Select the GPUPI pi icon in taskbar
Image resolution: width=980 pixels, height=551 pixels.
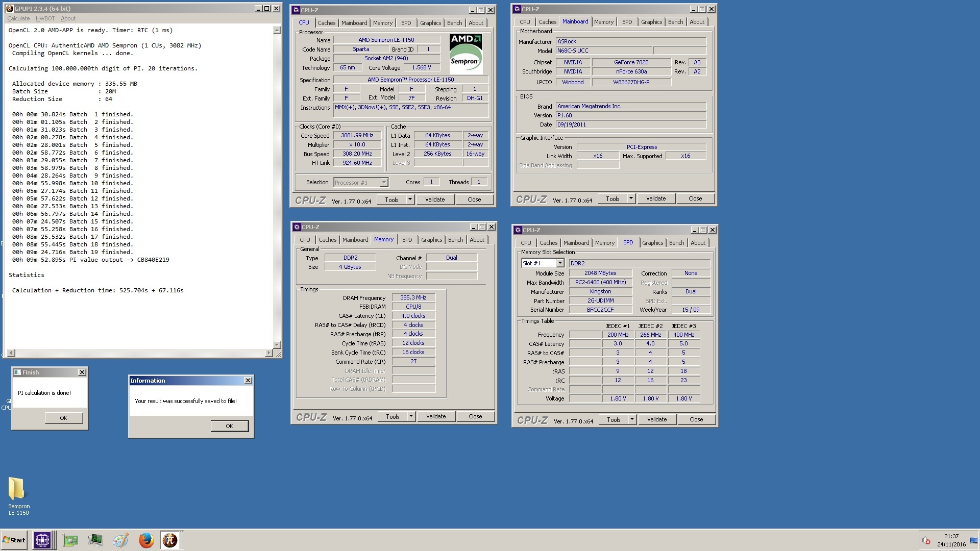point(170,540)
